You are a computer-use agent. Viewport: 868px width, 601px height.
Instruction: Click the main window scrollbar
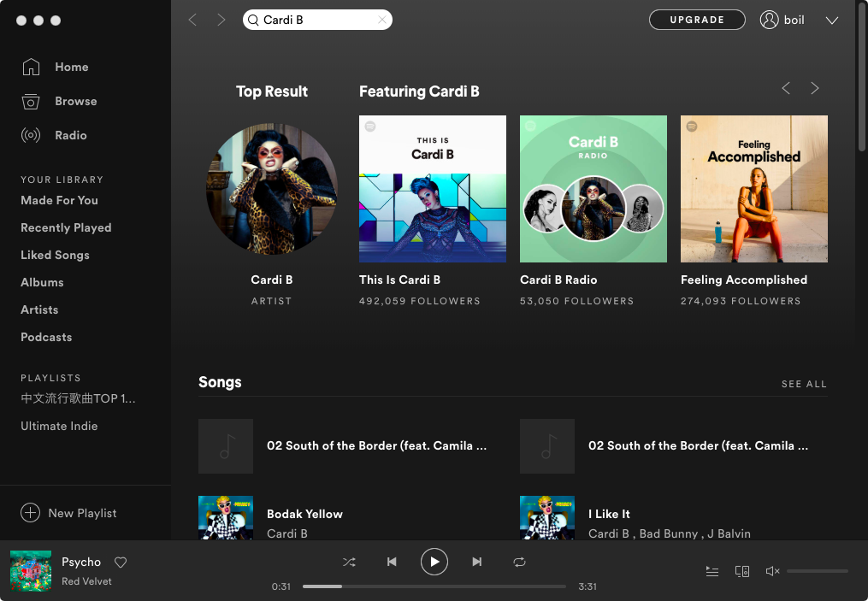(x=861, y=78)
